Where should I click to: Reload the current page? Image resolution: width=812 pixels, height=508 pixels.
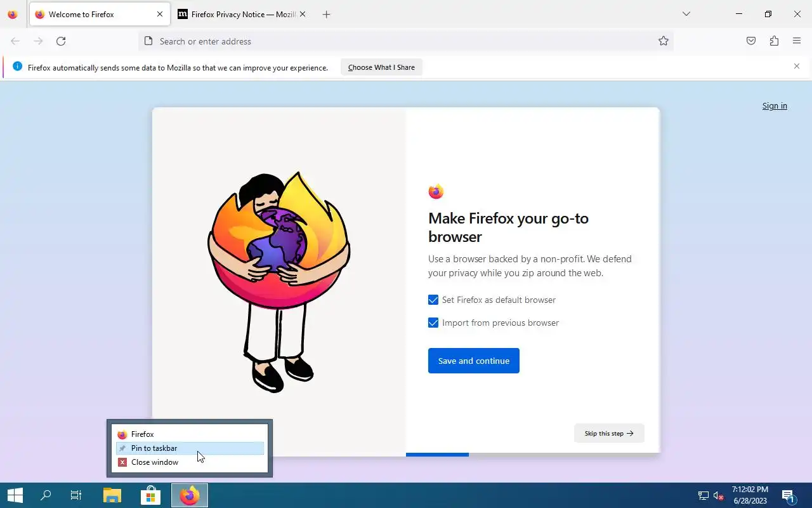pyautogui.click(x=61, y=41)
